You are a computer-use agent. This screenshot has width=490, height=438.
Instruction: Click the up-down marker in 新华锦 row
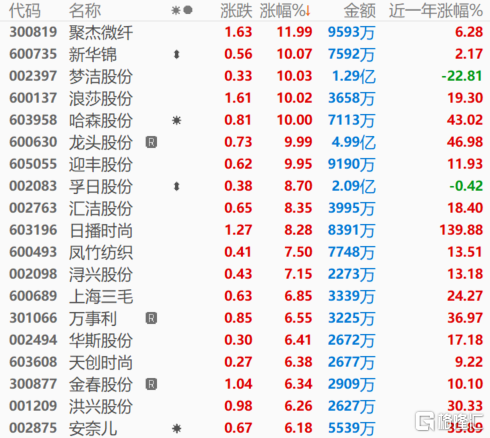[x=177, y=54]
